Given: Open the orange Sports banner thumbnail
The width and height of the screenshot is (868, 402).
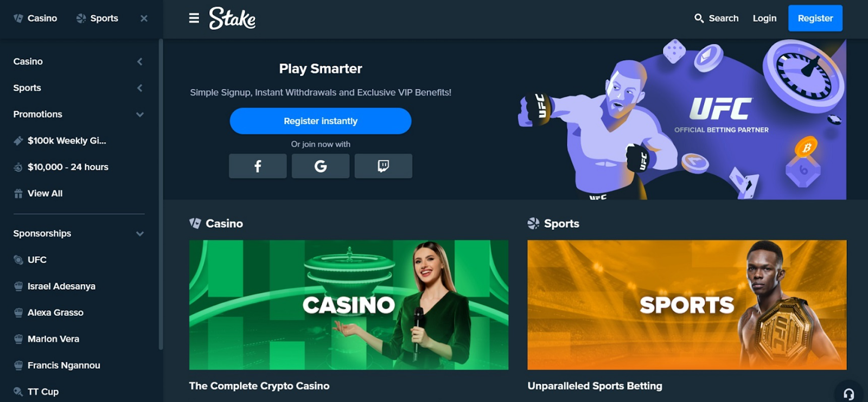Looking at the screenshot, I should tap(687, 305).
